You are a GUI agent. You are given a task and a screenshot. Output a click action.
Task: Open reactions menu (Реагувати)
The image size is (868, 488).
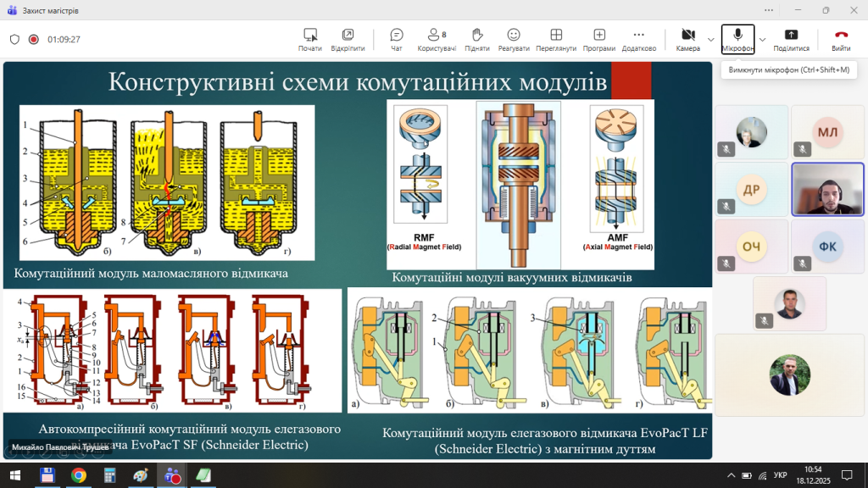coord(514,39)
